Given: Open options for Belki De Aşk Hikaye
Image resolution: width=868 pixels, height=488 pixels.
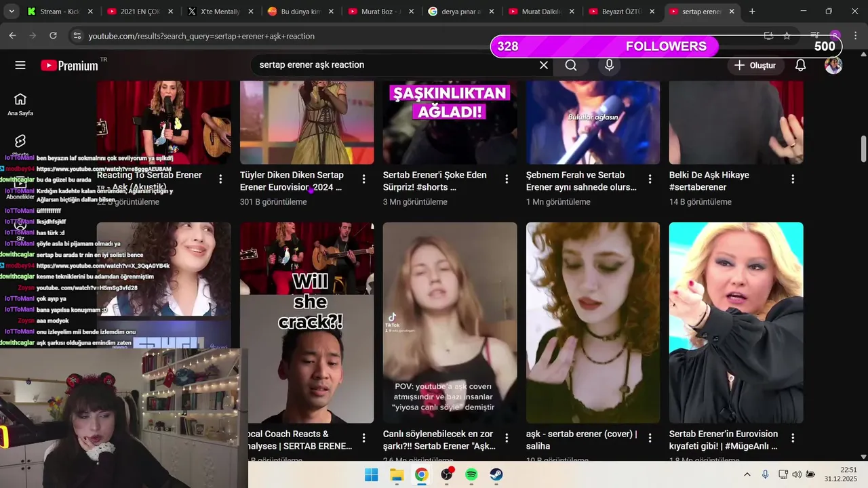Looking at the screenshot, I should tap(793, 179).
